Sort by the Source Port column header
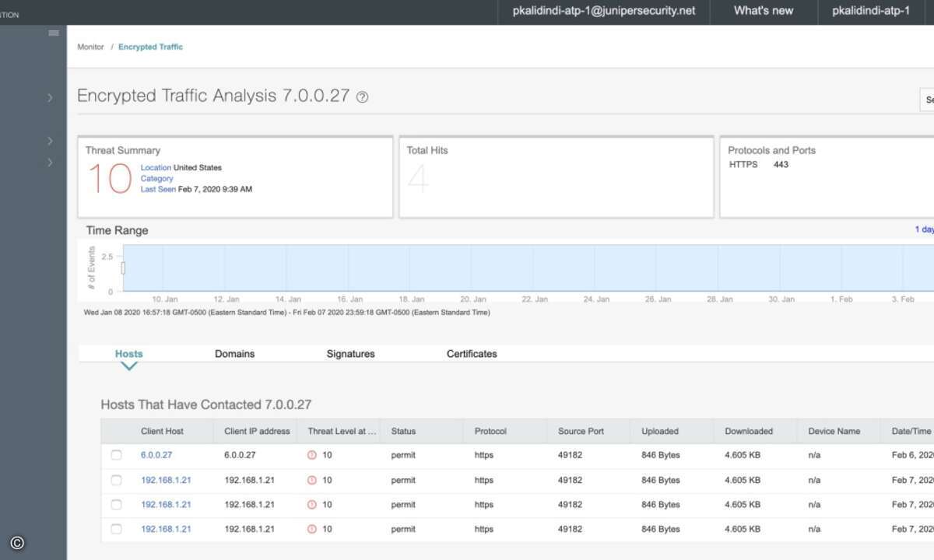This screenshot has width=934, height=560. (581, 431)
